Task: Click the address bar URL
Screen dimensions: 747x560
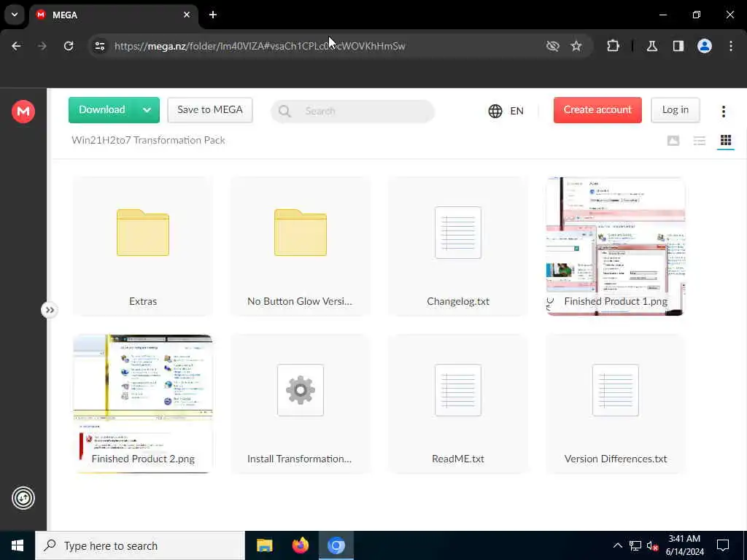Action: [260, 46]
